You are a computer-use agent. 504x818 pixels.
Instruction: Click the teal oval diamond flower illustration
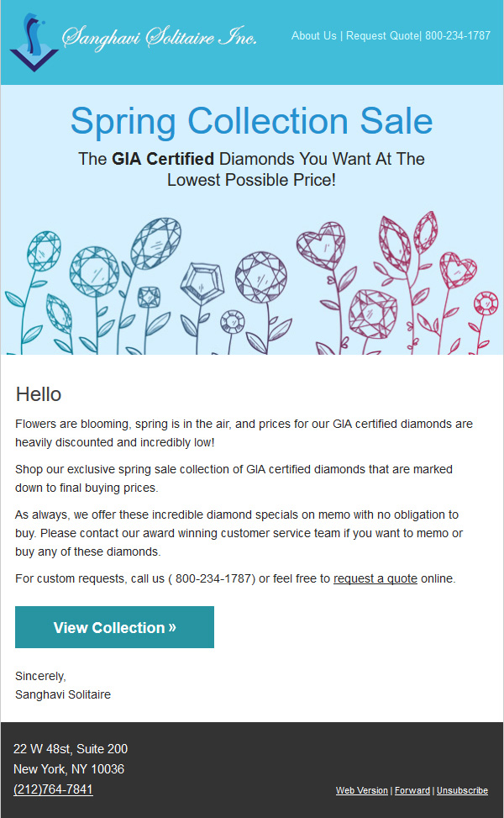(x=156, y=244)
